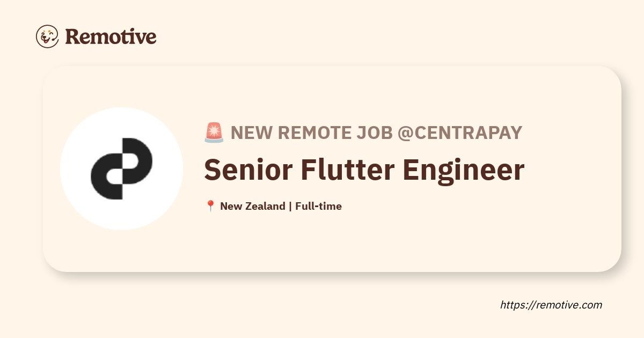
Task: Open the Remotive wordmark next to mascot
Action: click(x=111, y=36)
